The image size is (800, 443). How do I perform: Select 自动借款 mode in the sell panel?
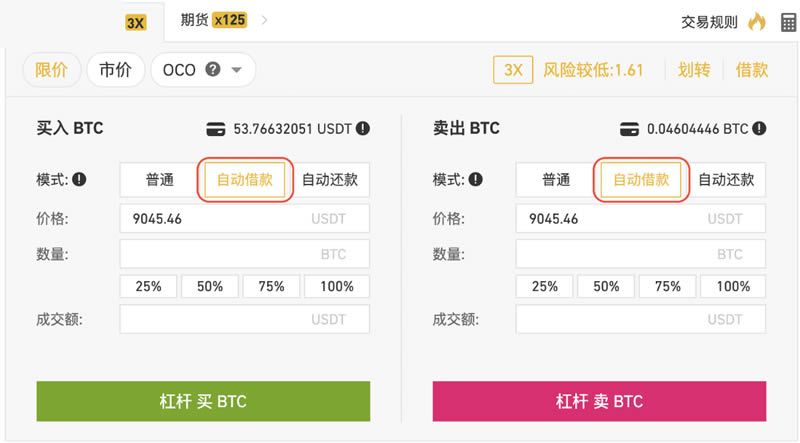point(641,180)
